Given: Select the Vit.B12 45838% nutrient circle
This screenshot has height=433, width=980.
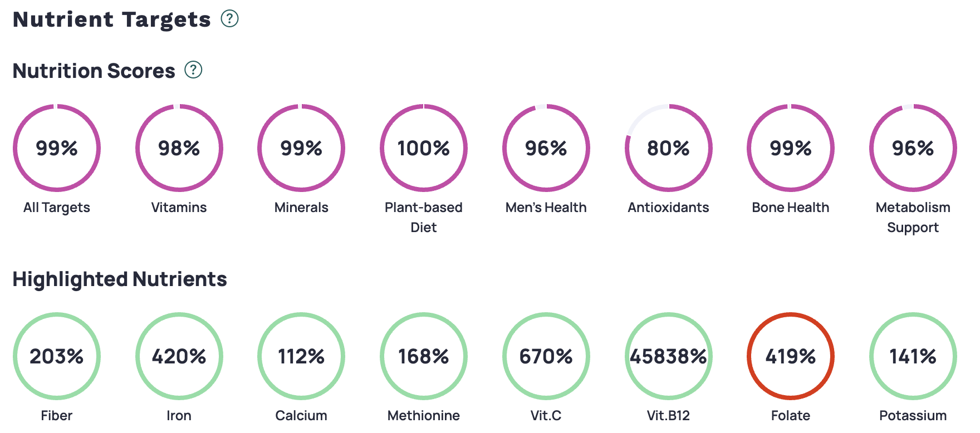Looking at the screenshot, I should (668, 356).
